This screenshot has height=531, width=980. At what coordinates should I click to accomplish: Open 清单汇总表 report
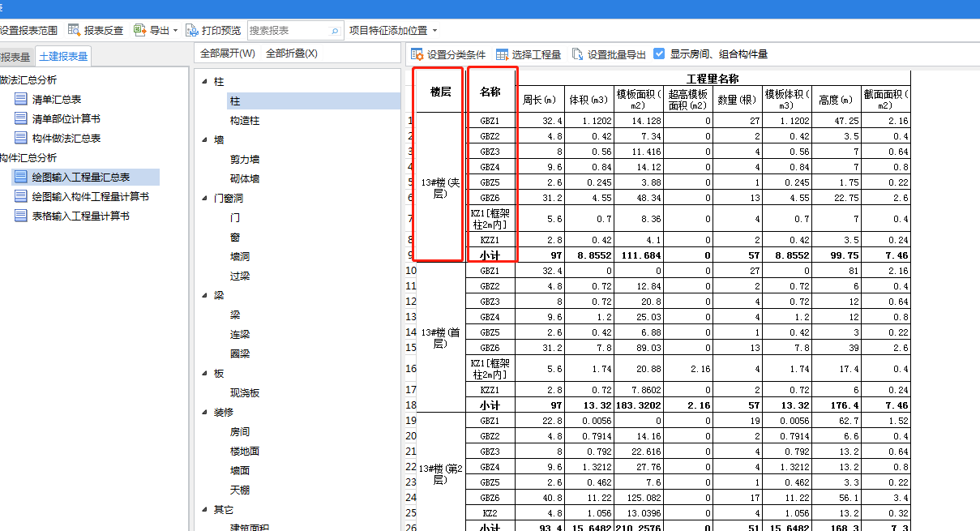(57, 99)
